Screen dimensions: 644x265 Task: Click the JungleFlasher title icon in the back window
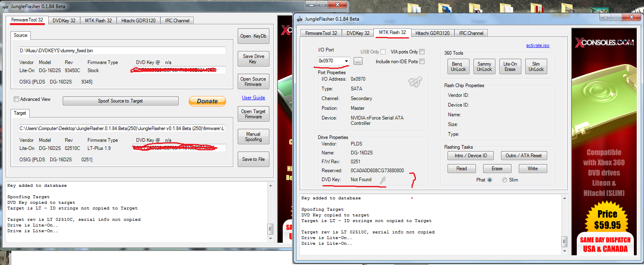[x=6, y=6]
